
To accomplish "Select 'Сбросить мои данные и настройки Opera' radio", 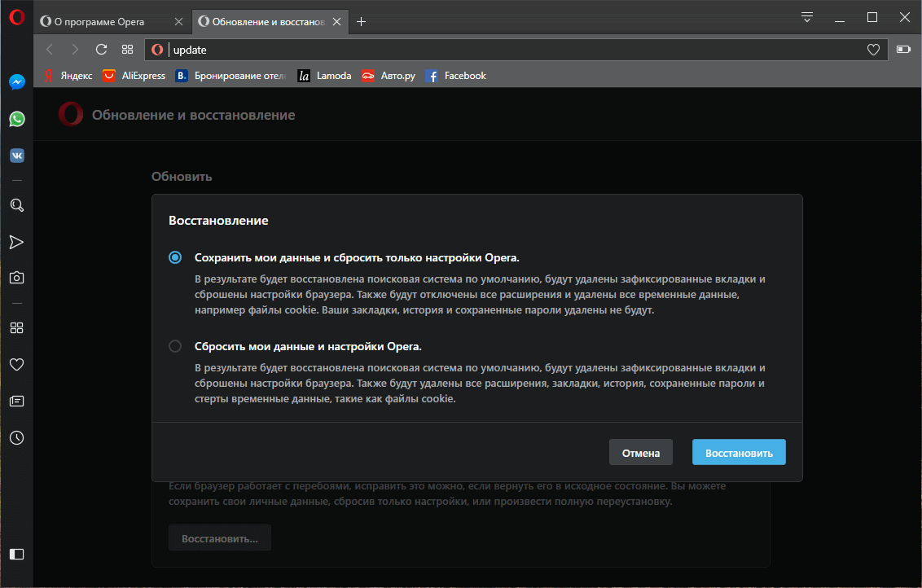I will pos(175,346).
